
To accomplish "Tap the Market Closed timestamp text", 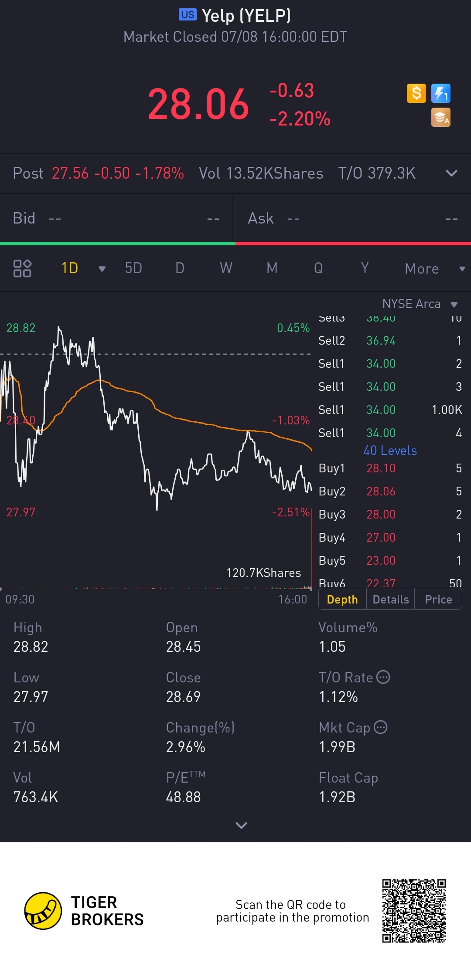I will pyautogui.click(x=235, y=37).
